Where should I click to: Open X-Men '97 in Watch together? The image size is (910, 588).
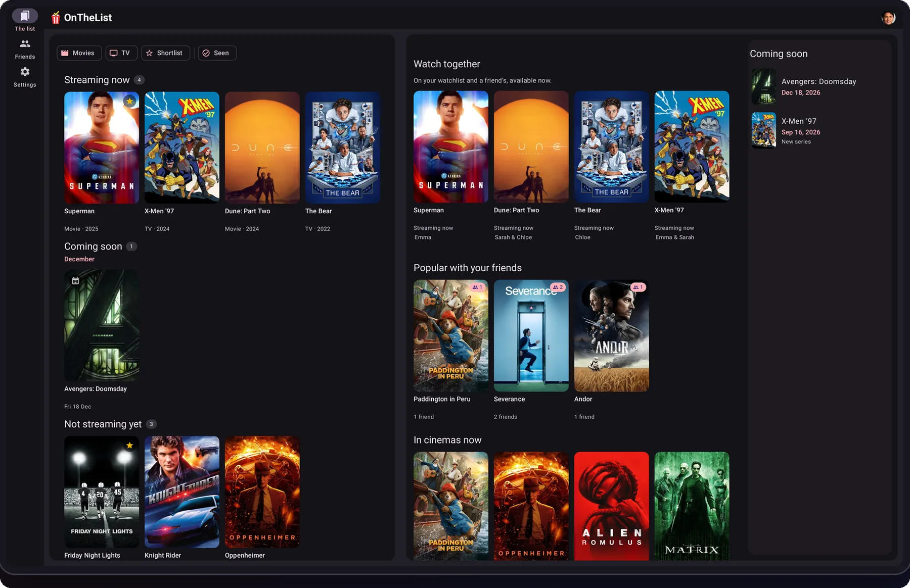(x=692, y=146)
